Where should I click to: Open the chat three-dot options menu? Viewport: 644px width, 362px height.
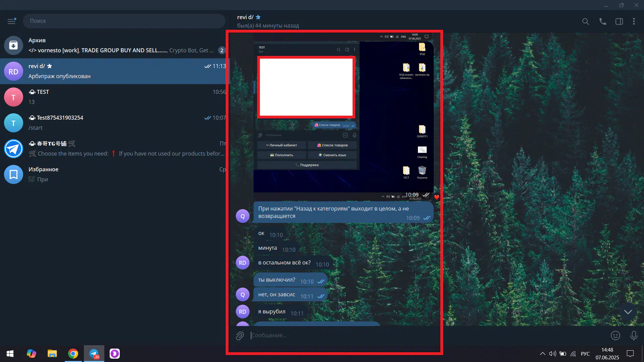point(634,21)
